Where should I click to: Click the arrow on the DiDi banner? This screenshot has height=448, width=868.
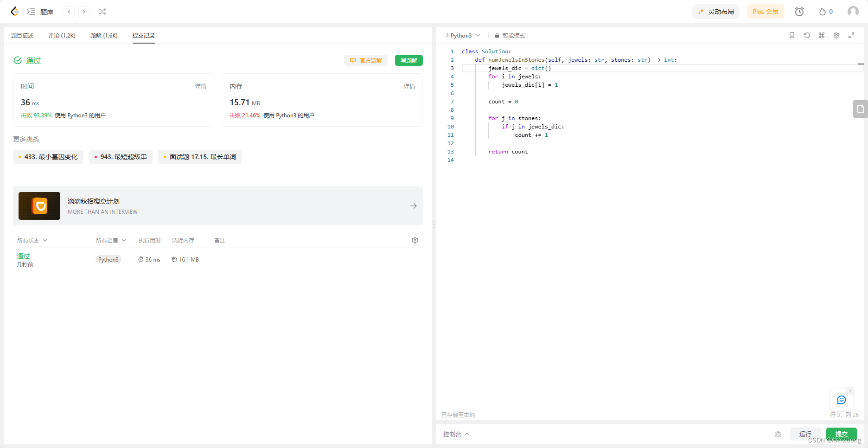(414, 206)
